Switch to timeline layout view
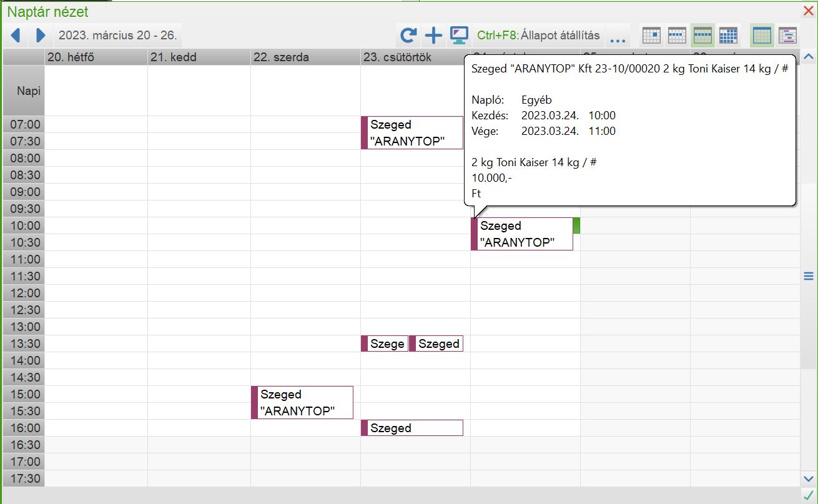This screenshot has height=504, width=818. (788, 36)
